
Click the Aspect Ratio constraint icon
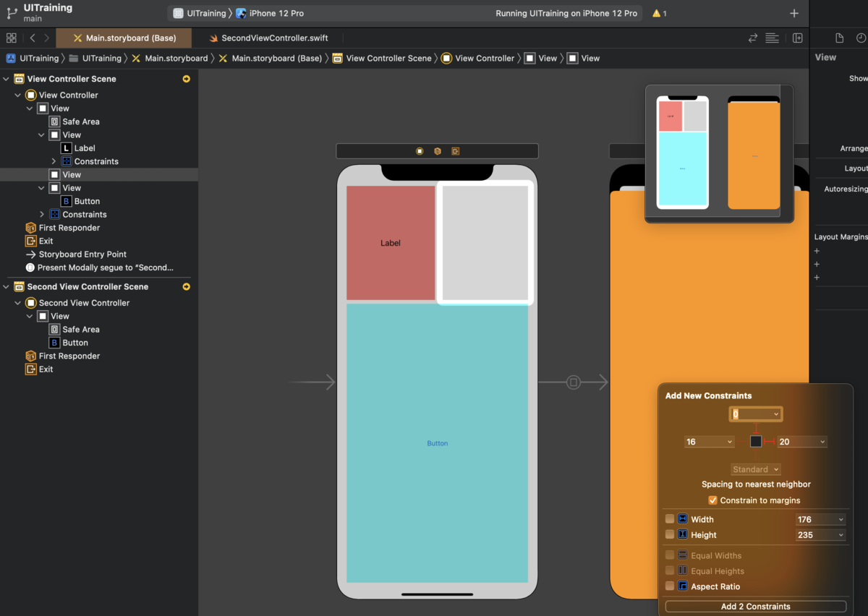[x=682, y=586]
